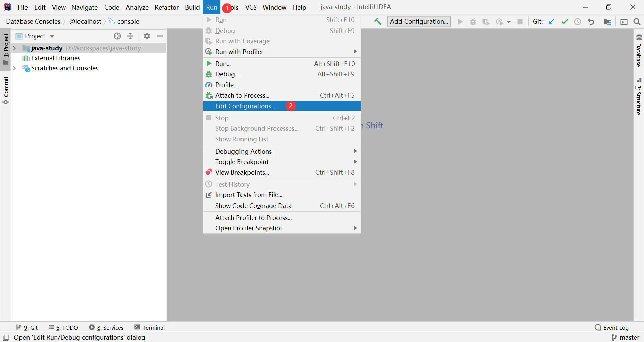Select Attach to Process... menu item
This screenshot has height=342, width=644.
pyautogui.click(x=282, y=95)
